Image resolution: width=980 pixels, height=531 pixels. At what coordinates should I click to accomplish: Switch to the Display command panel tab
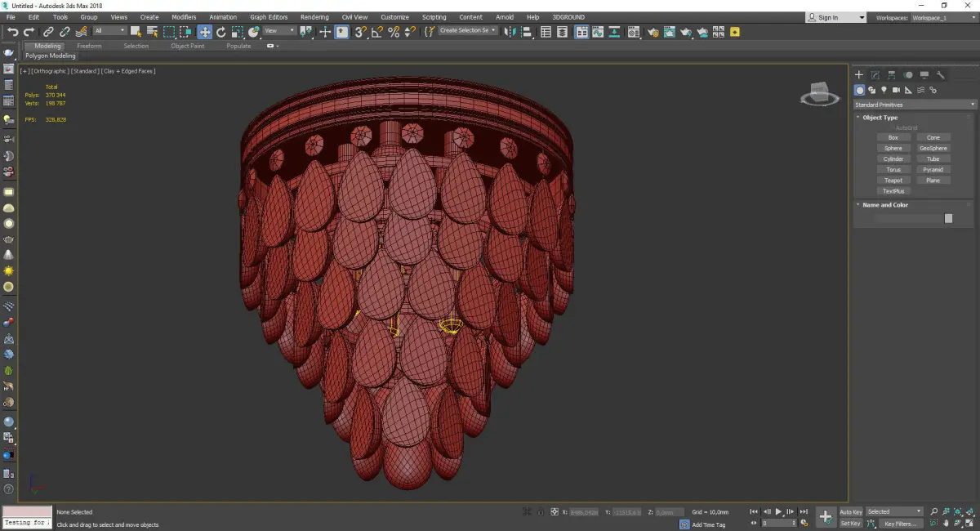pyautogui.click(x=924, y=74)
